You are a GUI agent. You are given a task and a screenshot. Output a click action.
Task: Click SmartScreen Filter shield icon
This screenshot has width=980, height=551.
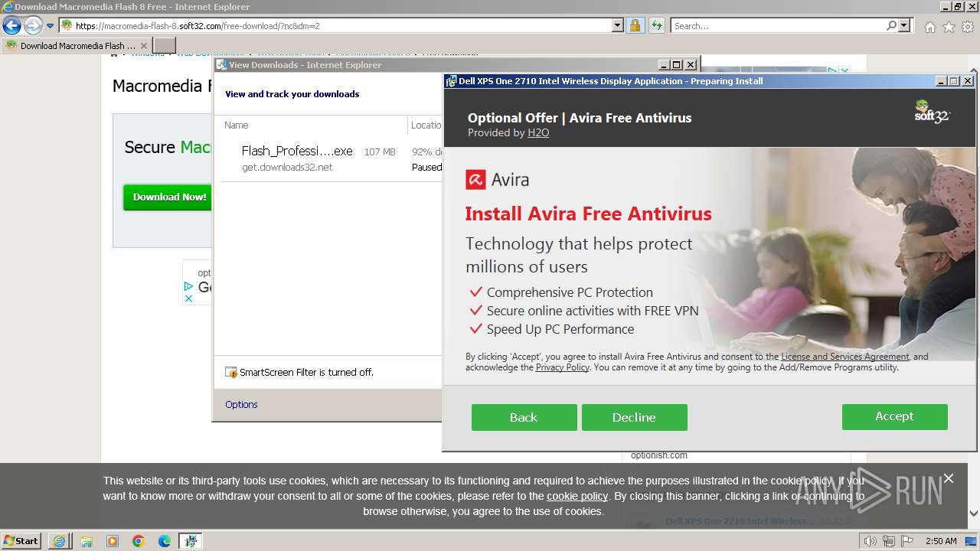(231, 373)
